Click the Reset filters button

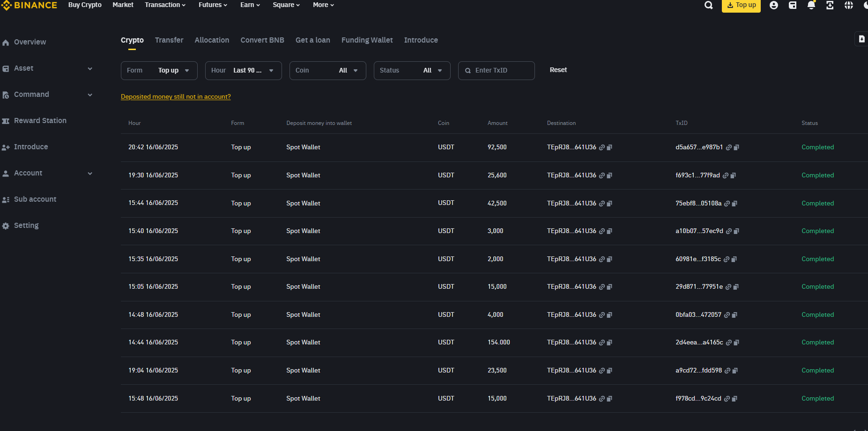click(x=558, y=70)
